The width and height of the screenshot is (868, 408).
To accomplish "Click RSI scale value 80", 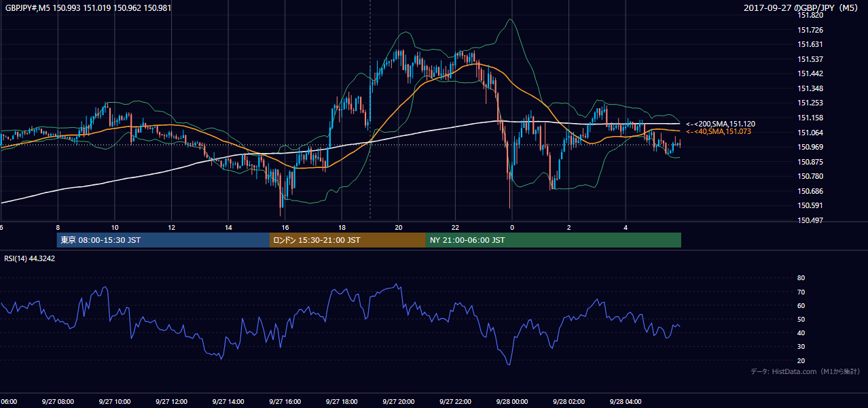I will coord(801,278).
